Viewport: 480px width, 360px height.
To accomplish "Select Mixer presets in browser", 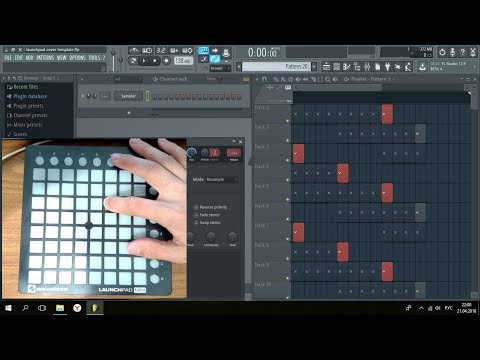I will (x=25, y=125).
